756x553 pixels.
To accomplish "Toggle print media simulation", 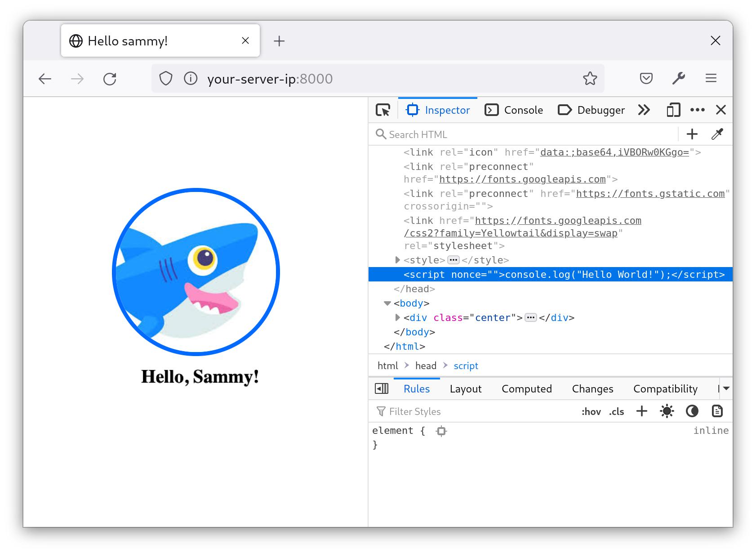I will pos(717,411).
